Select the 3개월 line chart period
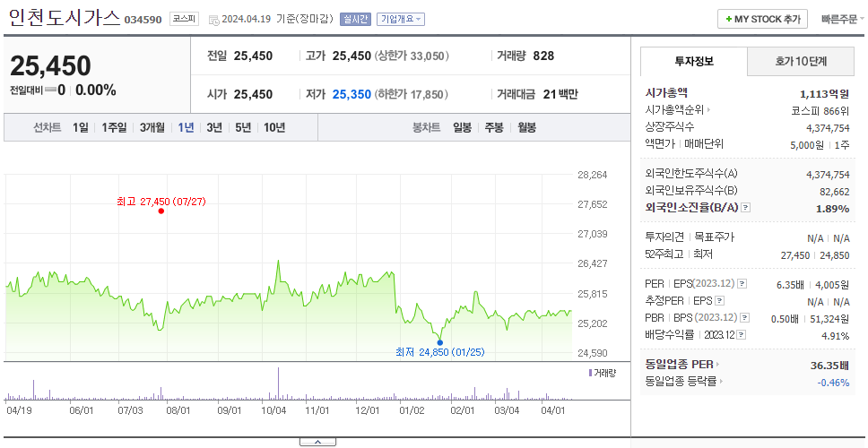The width and height of the screenshot is (868, 448). [x=152, y=128]
